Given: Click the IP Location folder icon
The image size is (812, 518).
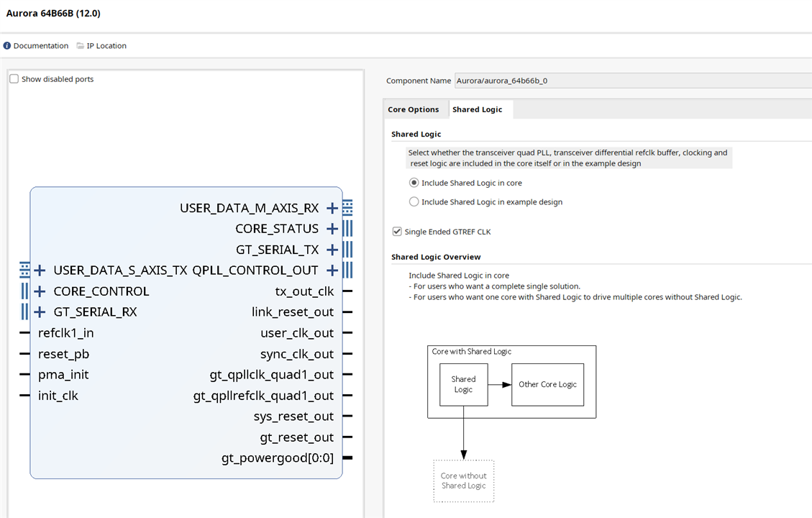Looking at the screenshot, I should pos(81,45).
